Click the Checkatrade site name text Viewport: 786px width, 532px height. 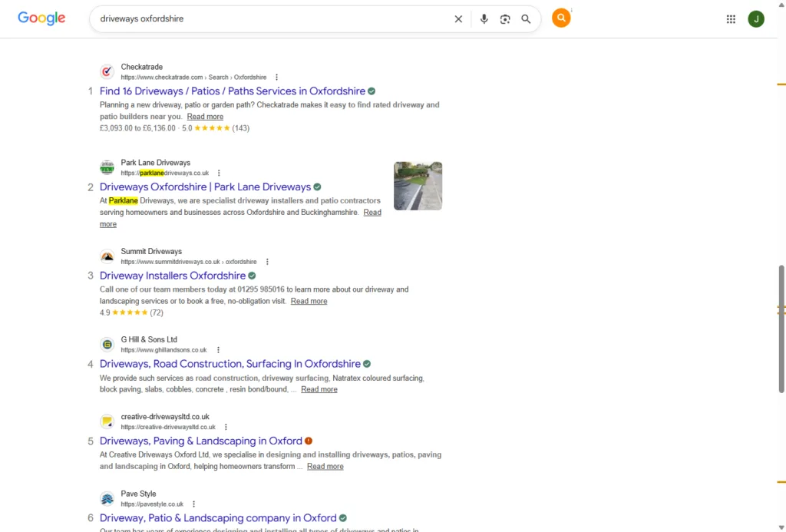[x=142, y=68]
